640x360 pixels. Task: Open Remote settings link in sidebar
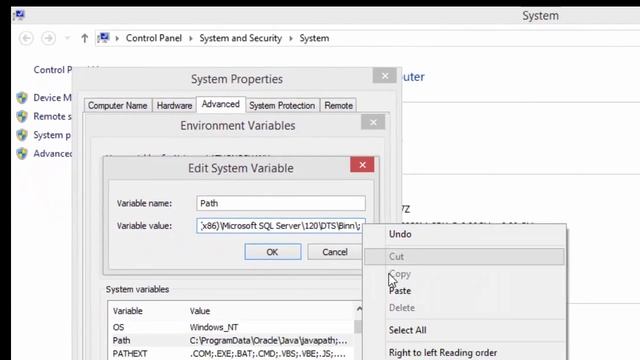click(52, 117)
